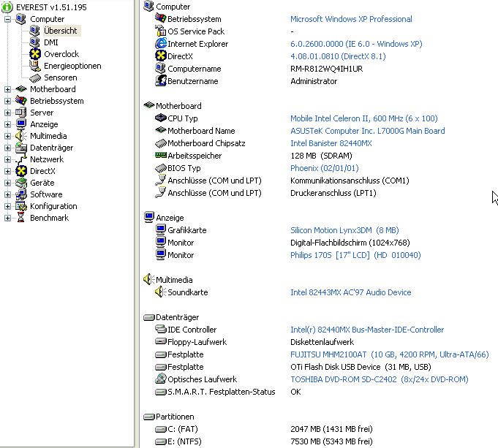Click the Partitionen section header
The image size is (498, 448).
pyautogui.click(x=175, y=417)
